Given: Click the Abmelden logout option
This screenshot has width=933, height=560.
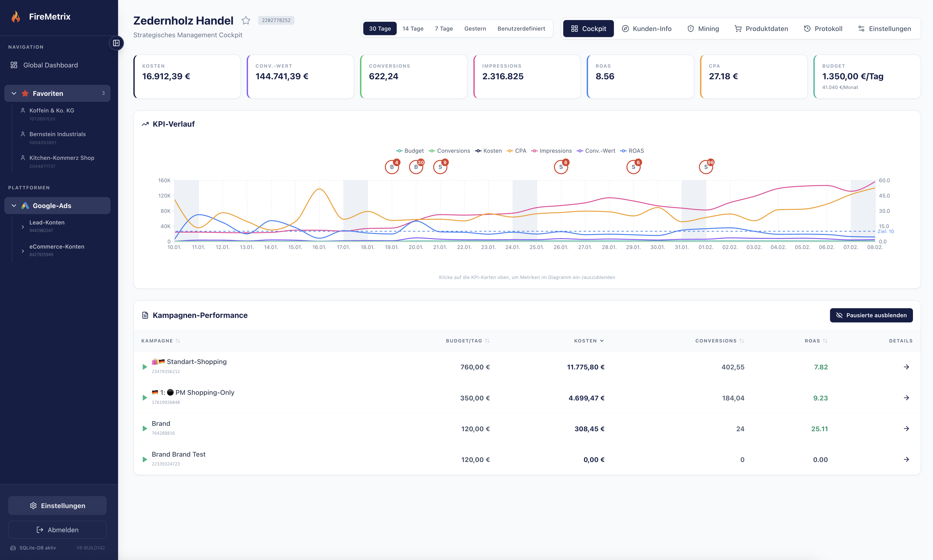Looking at the screenshot, I should point(57,529).
